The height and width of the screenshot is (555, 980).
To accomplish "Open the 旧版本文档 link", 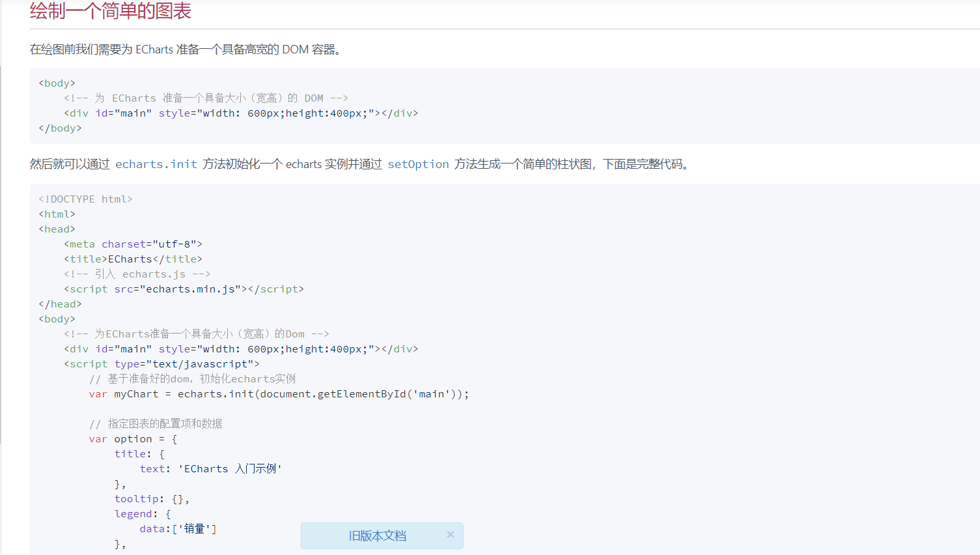I will (377, 536).
